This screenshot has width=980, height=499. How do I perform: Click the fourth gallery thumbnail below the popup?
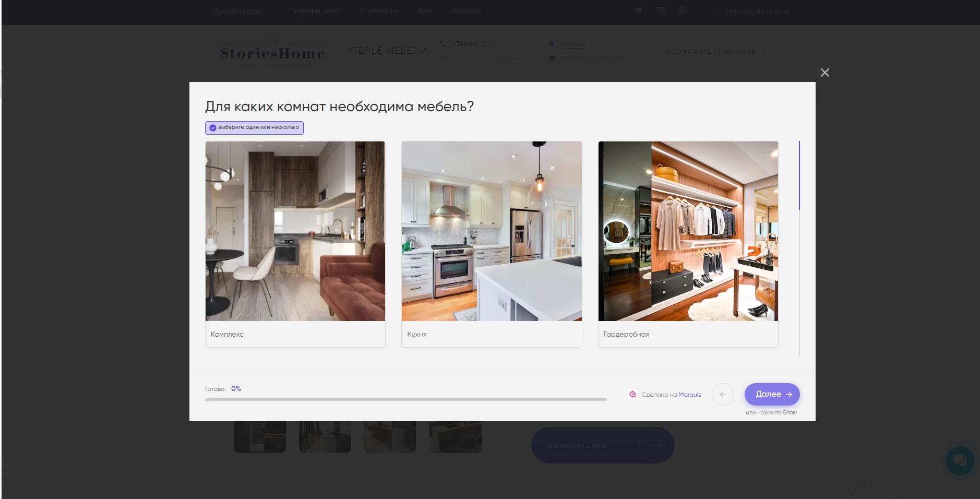click(x=455, y=437)
